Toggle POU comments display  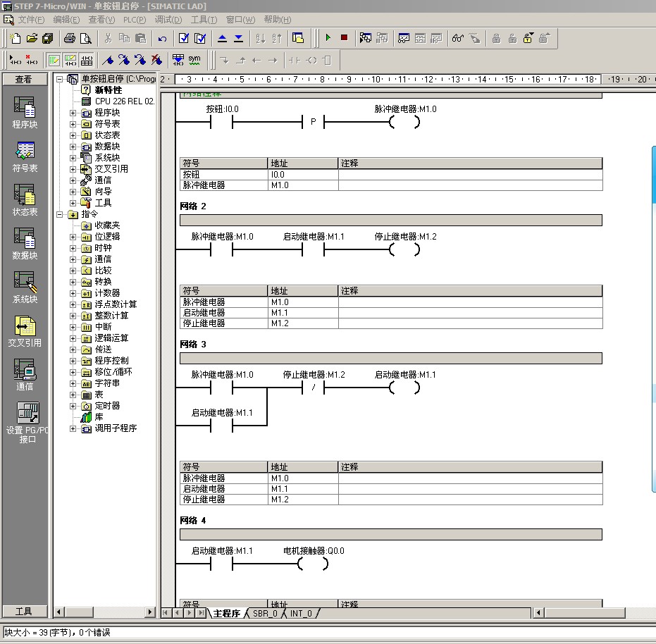point(54,61)
